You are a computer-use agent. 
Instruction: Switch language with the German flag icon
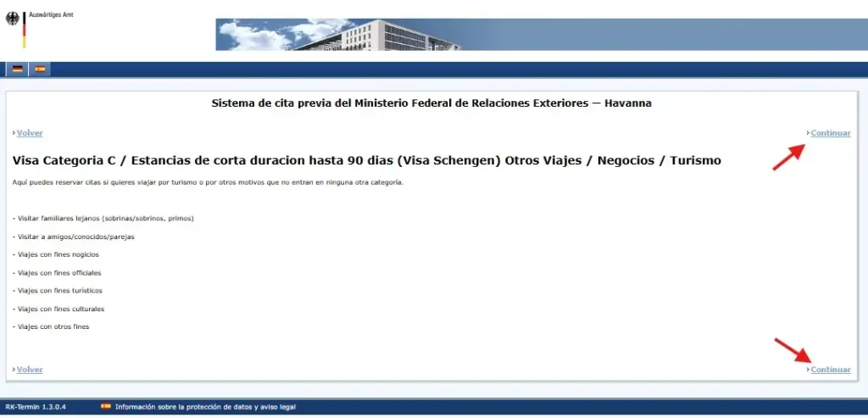18,70
